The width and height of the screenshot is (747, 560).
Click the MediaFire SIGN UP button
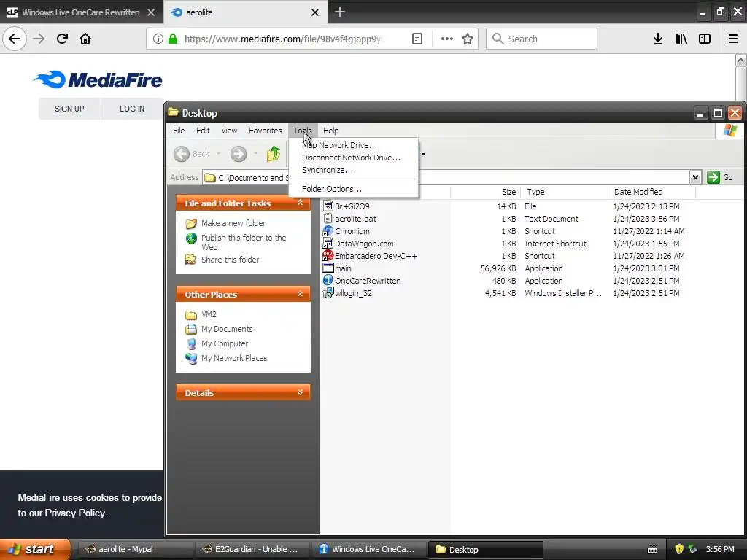point(69,109)
